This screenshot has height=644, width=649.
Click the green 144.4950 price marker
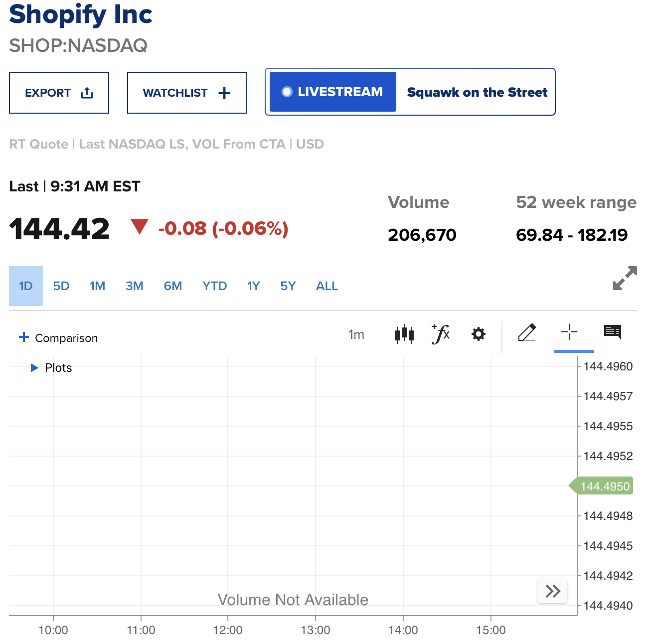[x=604, y=486]
